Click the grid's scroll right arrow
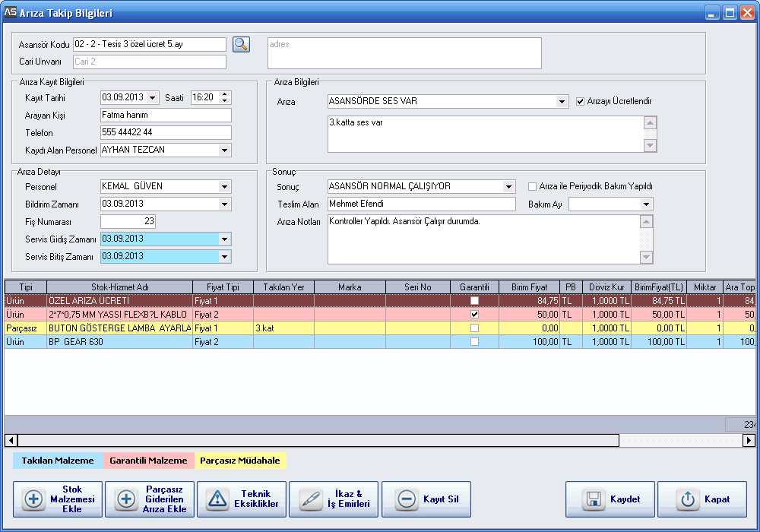This screenshot has width=760, height=532. coord(749,441)
